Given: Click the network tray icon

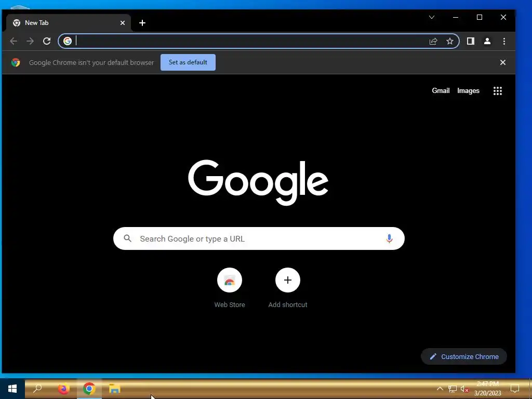Looking at the screenshot, I should (453, 389).
